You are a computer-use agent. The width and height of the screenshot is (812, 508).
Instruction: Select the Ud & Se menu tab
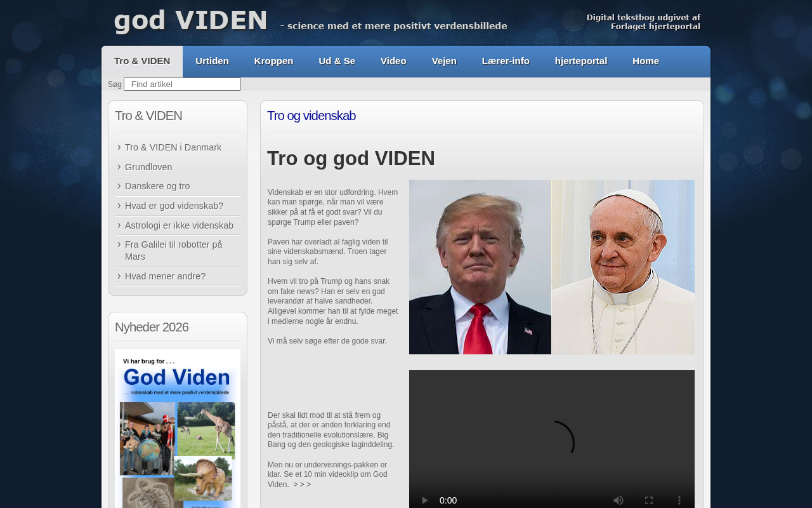coord(337,62)
